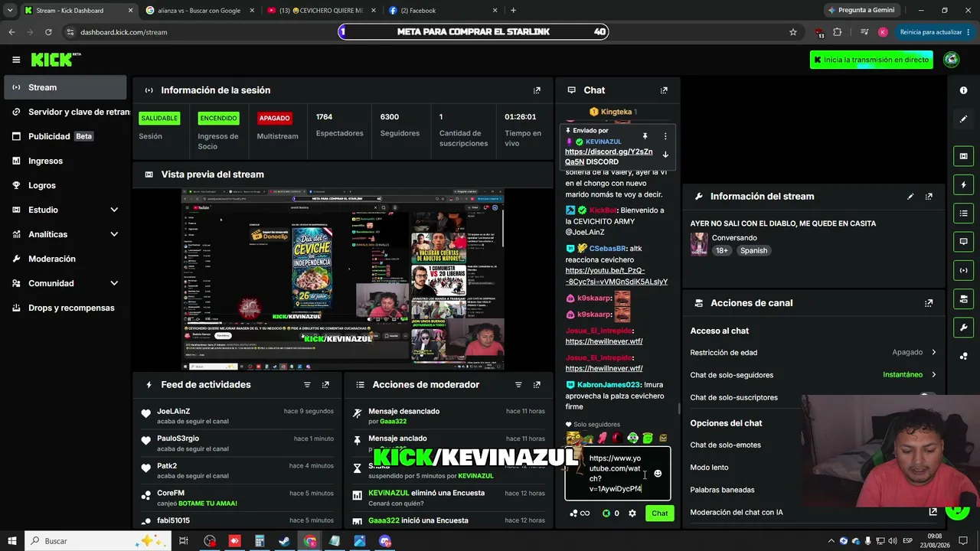
Task: Pop out the Acciones de canal panel
Action: pos(929,303)
